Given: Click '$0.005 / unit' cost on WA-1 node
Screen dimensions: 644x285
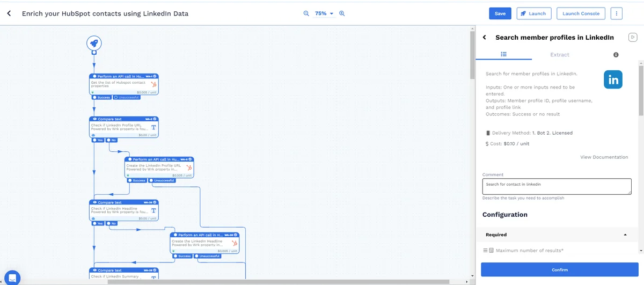Looking at the screenshot, I should (146, 92).
